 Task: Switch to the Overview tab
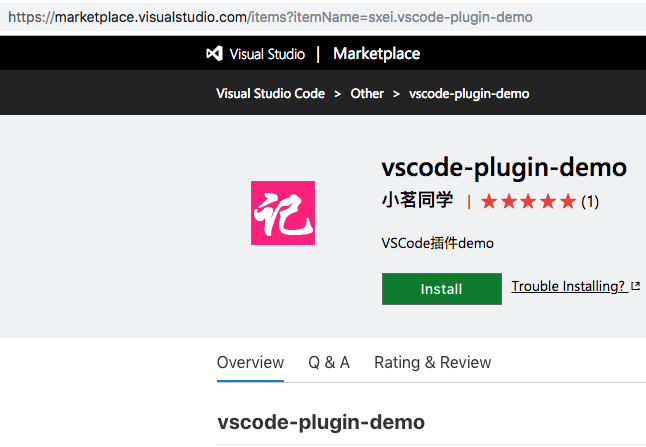point(250,362)
